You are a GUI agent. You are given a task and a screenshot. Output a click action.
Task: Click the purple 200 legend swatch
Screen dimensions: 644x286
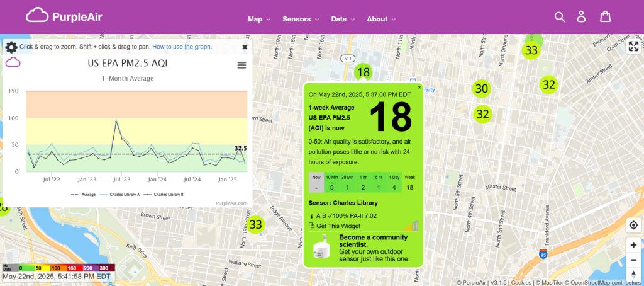pos(91,268)
